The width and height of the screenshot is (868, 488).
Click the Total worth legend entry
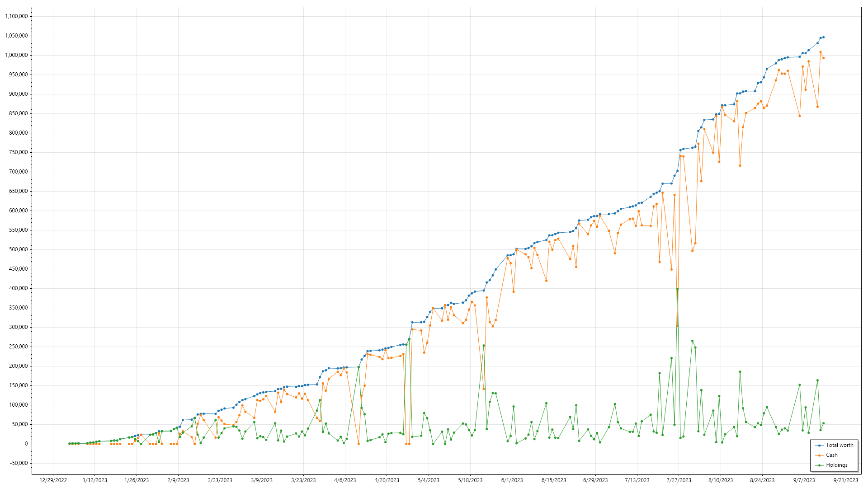click(835, 445)
